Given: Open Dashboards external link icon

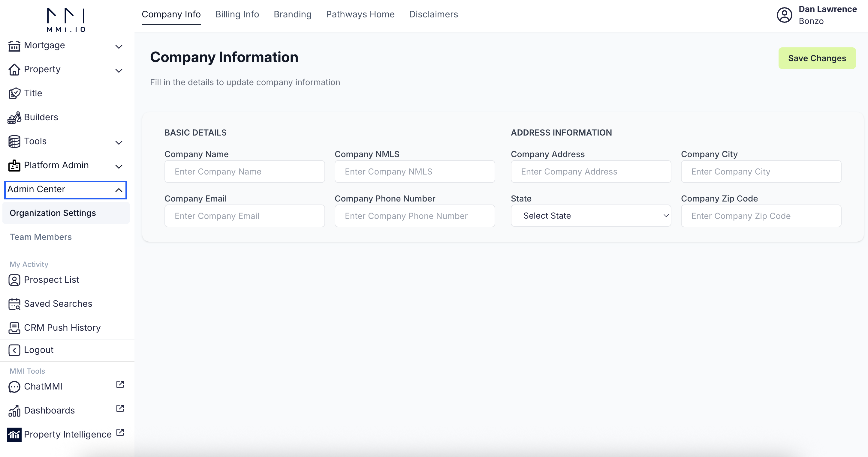Looking at the screenshot, I should point(120,408).
